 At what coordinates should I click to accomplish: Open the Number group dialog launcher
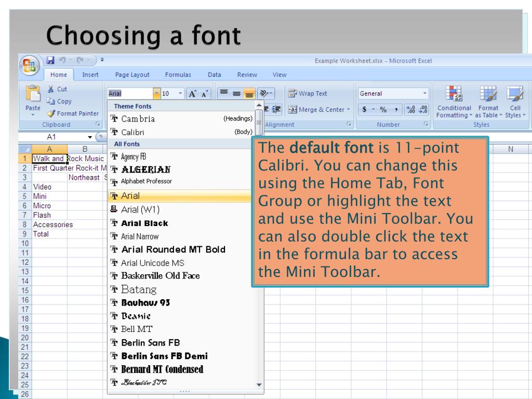426,124
